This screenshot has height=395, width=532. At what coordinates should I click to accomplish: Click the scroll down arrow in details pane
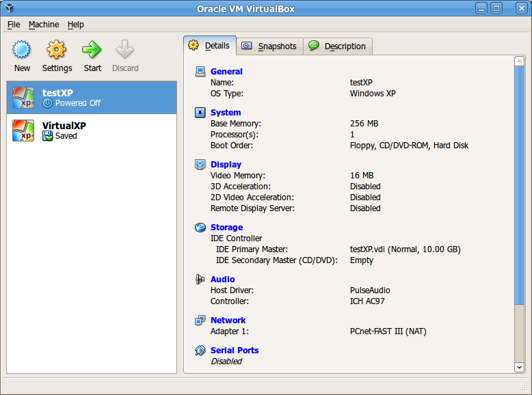click(x=519, y=367)
